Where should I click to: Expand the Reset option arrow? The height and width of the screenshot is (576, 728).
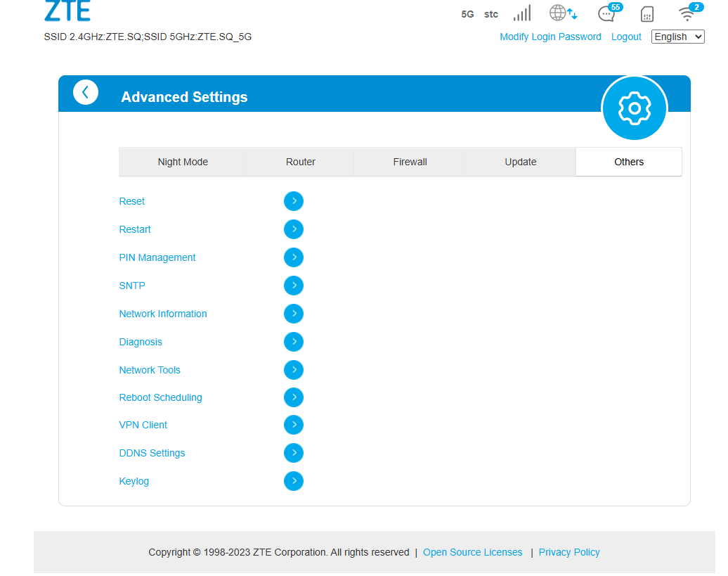coord(294,201)
